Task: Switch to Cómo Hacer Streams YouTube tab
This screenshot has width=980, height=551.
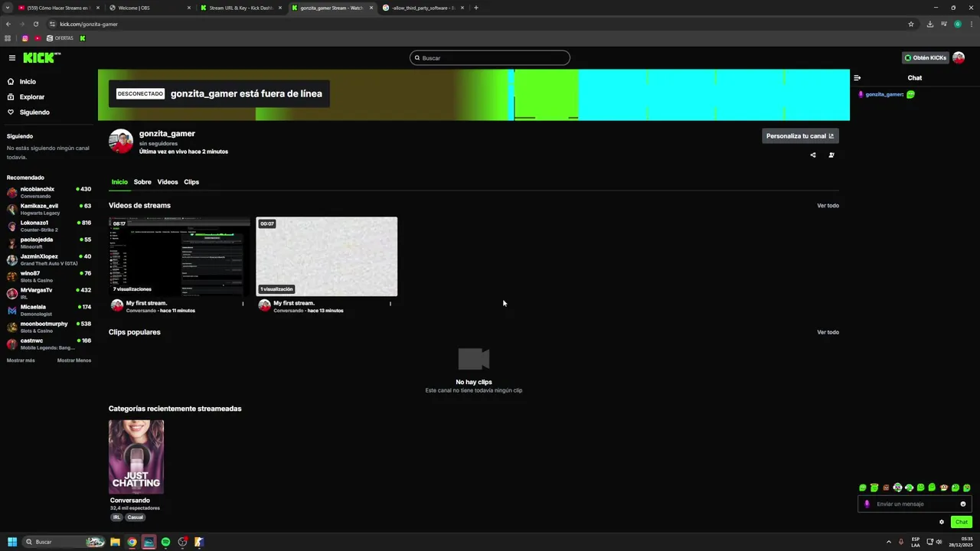Action: point(58,8)
